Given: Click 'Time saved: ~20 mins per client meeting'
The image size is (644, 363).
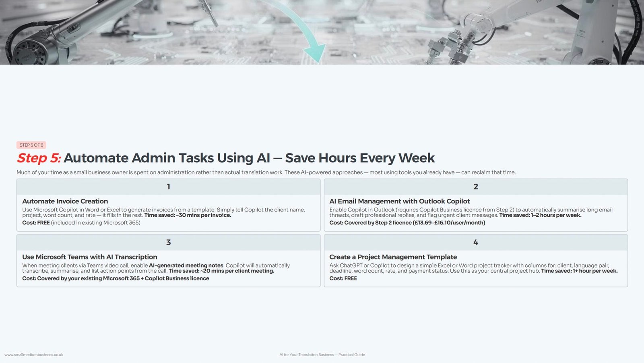Looking at the screenshot, I should pyautogui.click(x=221, y=271).
